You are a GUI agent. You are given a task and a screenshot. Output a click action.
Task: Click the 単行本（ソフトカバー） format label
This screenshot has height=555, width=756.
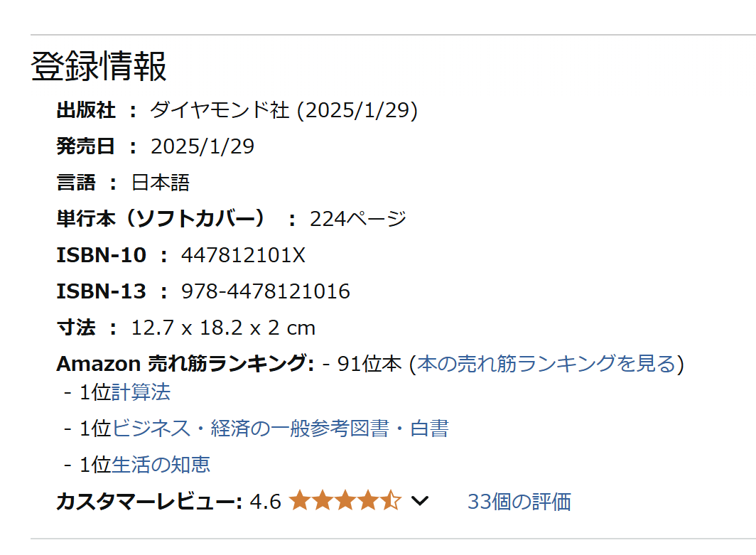161,219
